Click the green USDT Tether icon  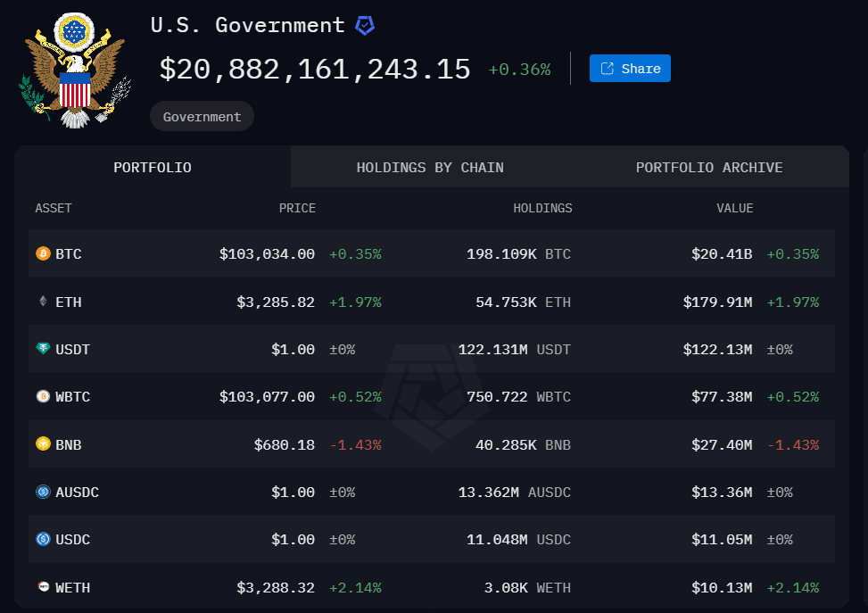[x=43, y=348]
